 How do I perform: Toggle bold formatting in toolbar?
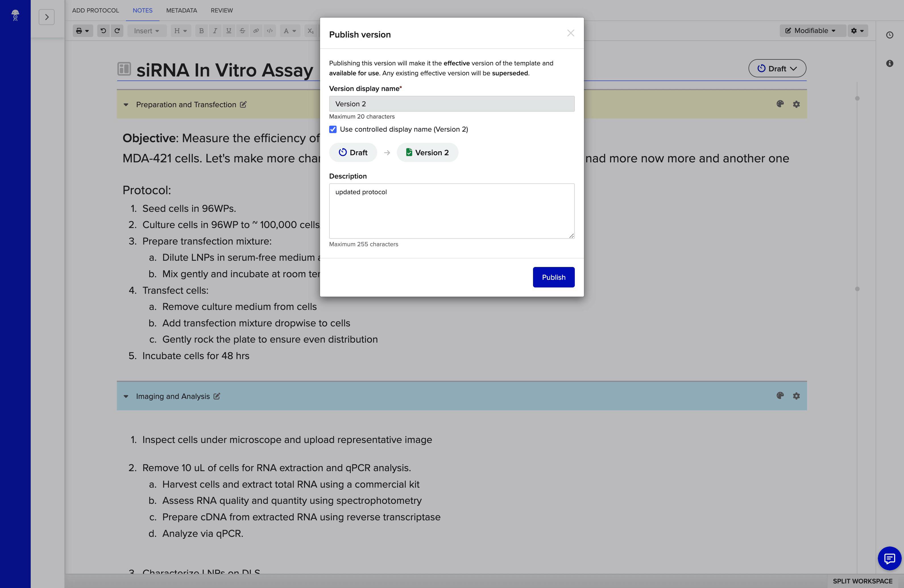point(201,31)
